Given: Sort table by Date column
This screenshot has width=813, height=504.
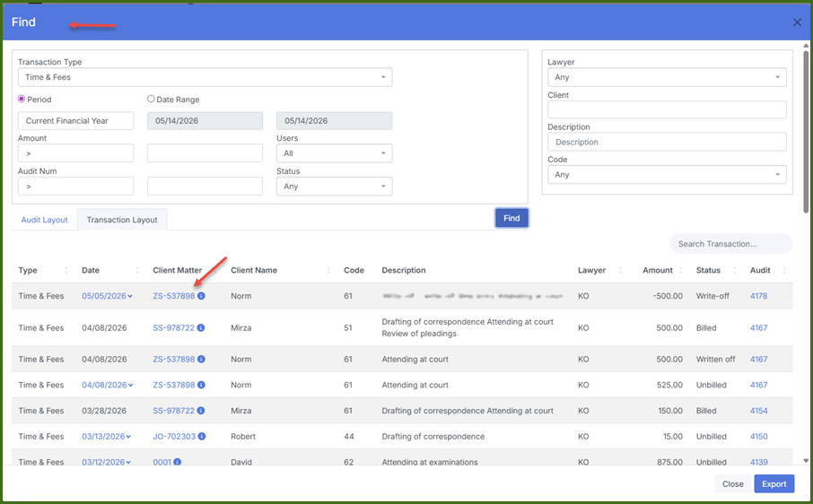Looking at the screenshot, I should click(137, 271).
